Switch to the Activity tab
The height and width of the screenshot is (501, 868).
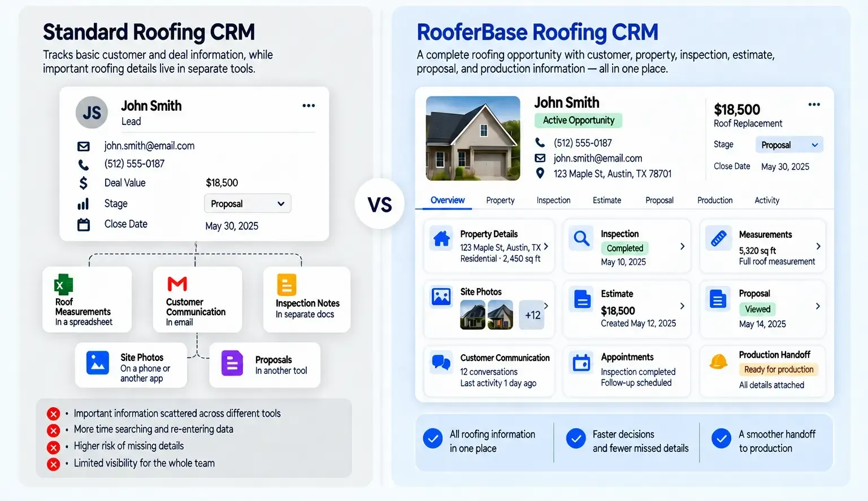[767, 201]
